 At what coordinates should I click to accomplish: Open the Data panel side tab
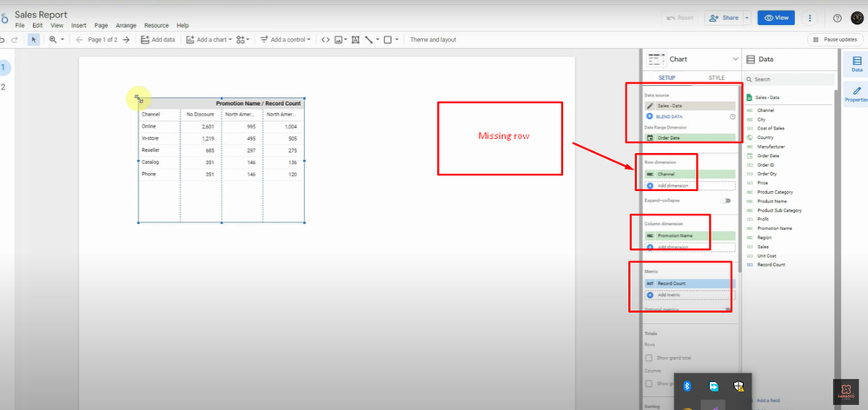coord(857,64)
